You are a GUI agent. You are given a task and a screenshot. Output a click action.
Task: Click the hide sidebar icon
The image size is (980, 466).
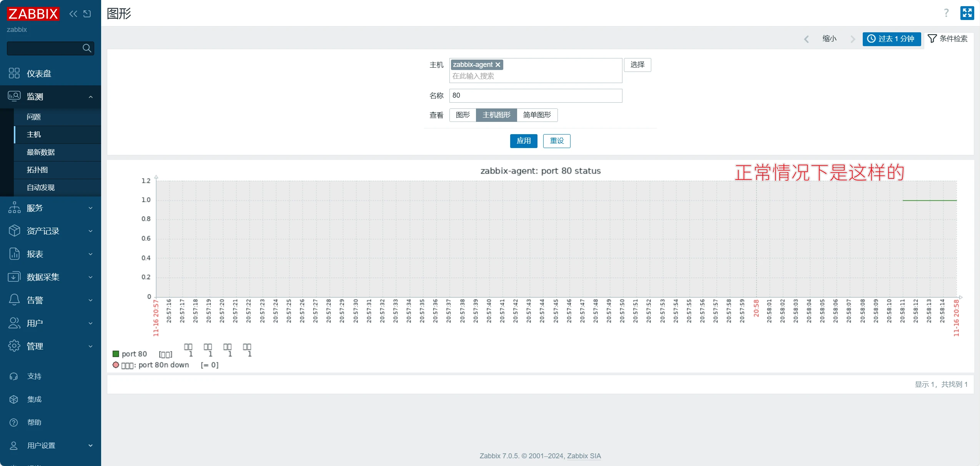point(87,14)
